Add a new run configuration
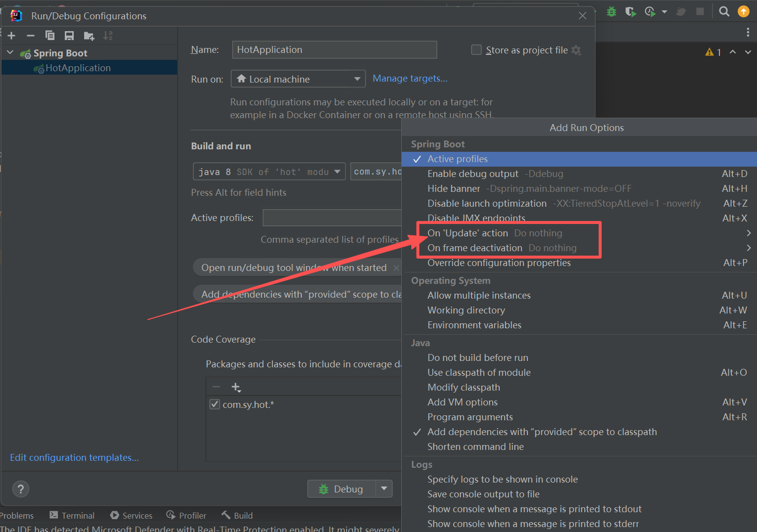The height and width of the screenshot is (532, 757). (x=11, y=36)
